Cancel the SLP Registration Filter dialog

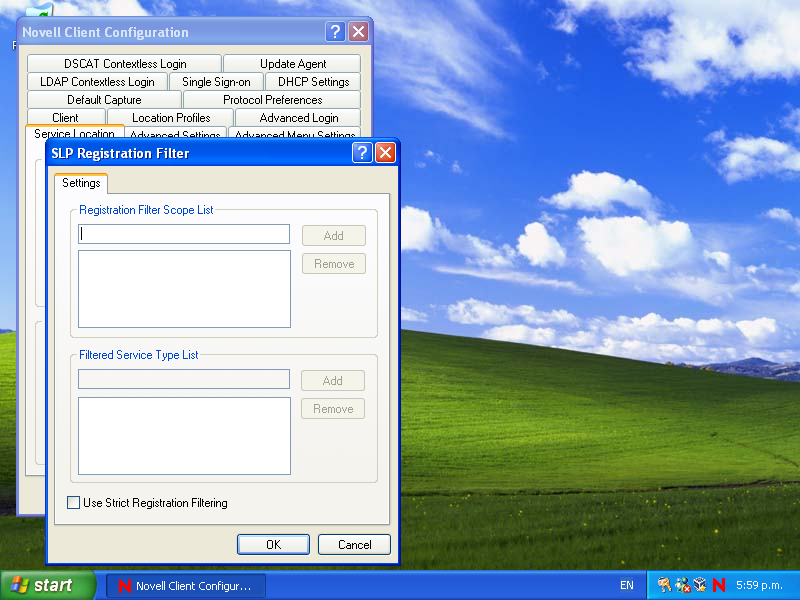[x=354, y=544]
